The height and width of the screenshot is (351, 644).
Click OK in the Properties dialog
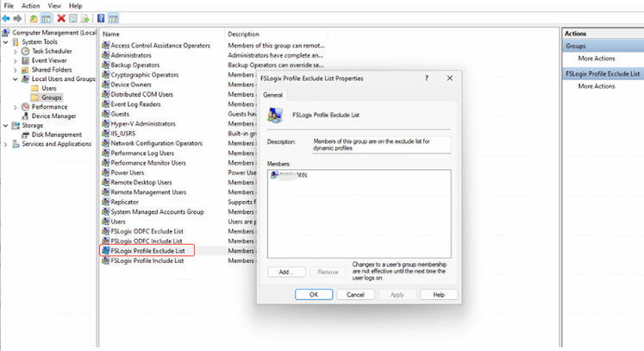(314, 295)
